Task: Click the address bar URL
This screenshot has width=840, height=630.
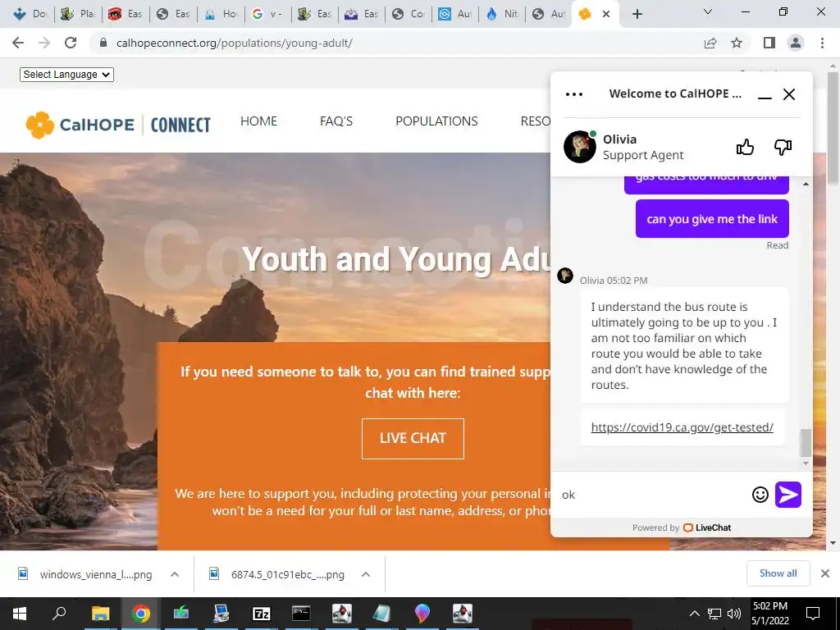Action: click(235, 43)
